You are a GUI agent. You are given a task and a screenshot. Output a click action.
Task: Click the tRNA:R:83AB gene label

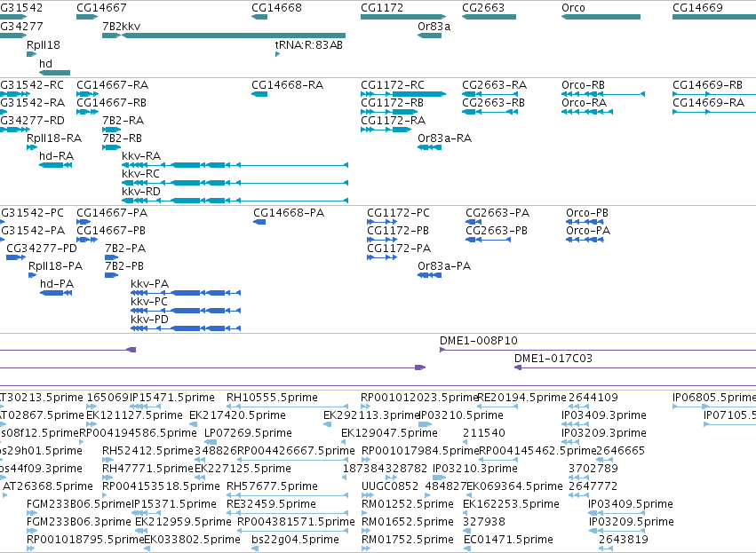click(308, 45)
